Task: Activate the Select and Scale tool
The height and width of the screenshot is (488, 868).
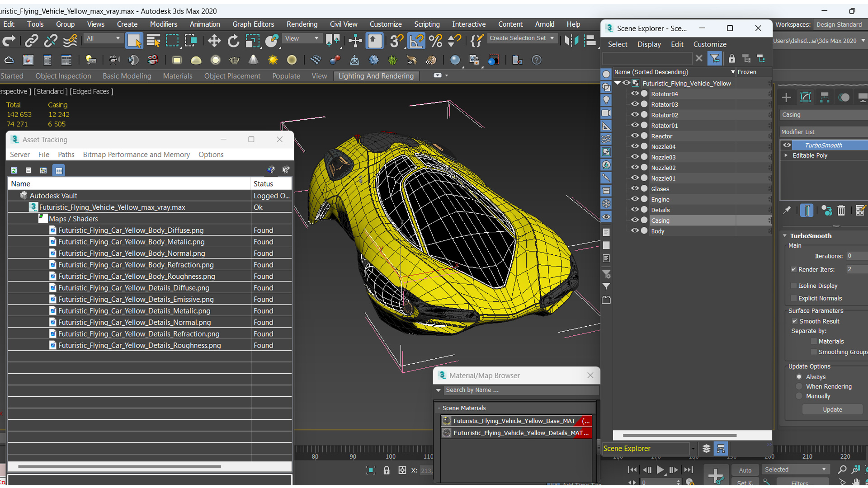Action: [252, 41]
